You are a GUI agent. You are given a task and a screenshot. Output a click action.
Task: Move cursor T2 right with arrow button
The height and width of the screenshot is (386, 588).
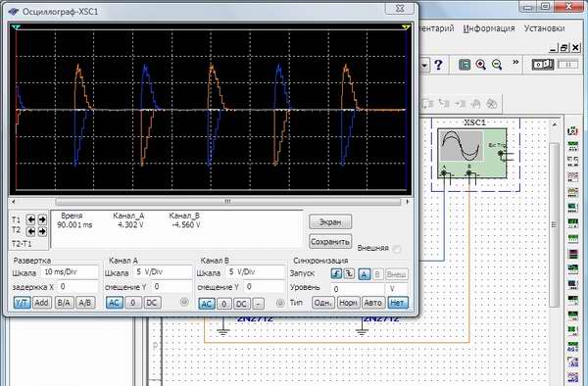pyautogui.click(x=42, y=231)
